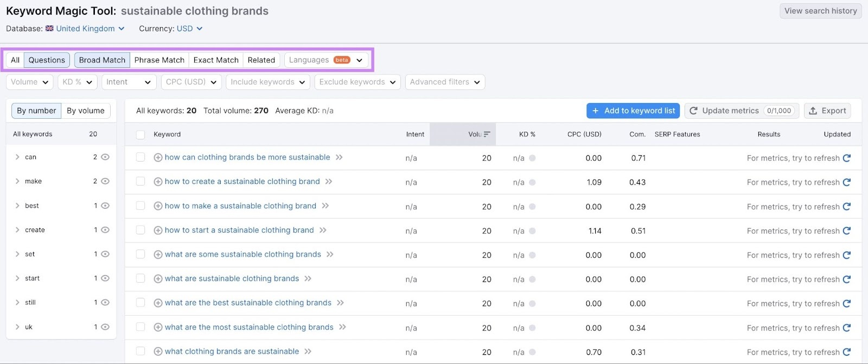
Task: Click refresh icon for 'how to create a sustainable clothing brand'
Action: click(x=847, y=182)
